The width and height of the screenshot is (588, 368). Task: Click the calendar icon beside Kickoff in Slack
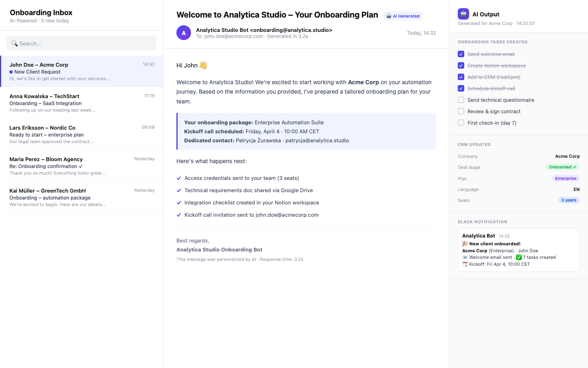465,264
